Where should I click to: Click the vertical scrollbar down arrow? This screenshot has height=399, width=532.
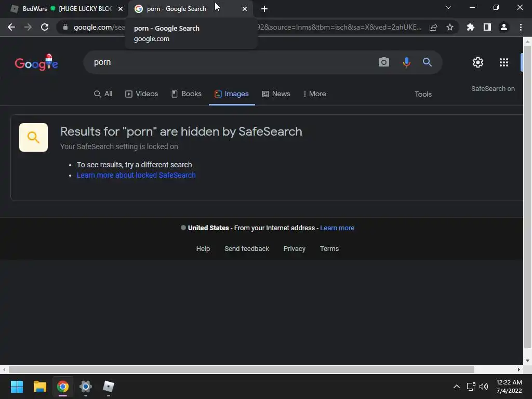pyautogui.click(x=527, y=361)
